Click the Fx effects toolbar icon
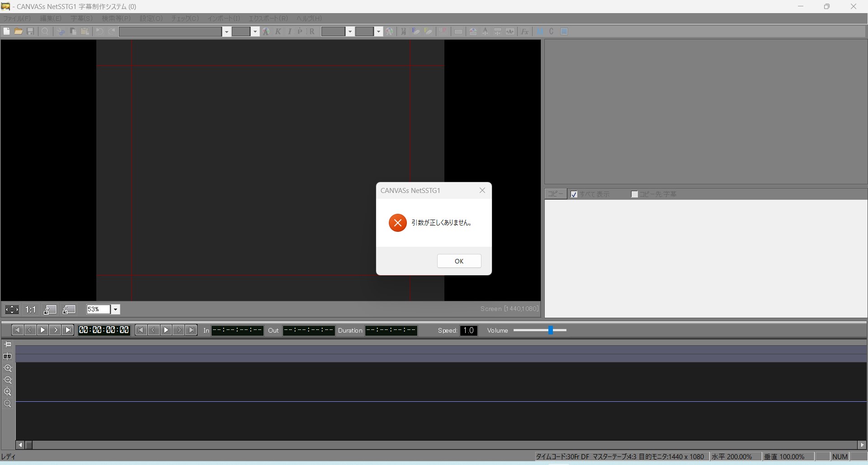The width and height of the screenshot is (868, 465). coord(524,31)
